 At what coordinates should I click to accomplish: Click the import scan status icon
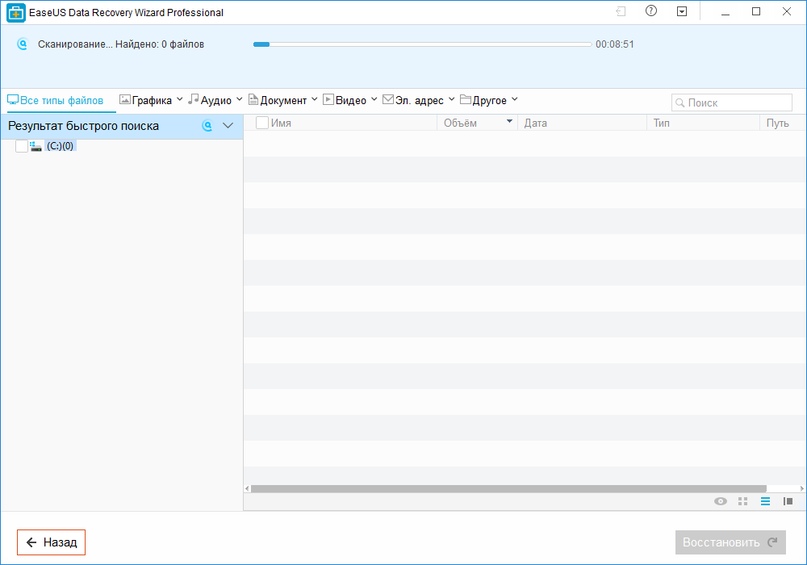tap(621, 12)
